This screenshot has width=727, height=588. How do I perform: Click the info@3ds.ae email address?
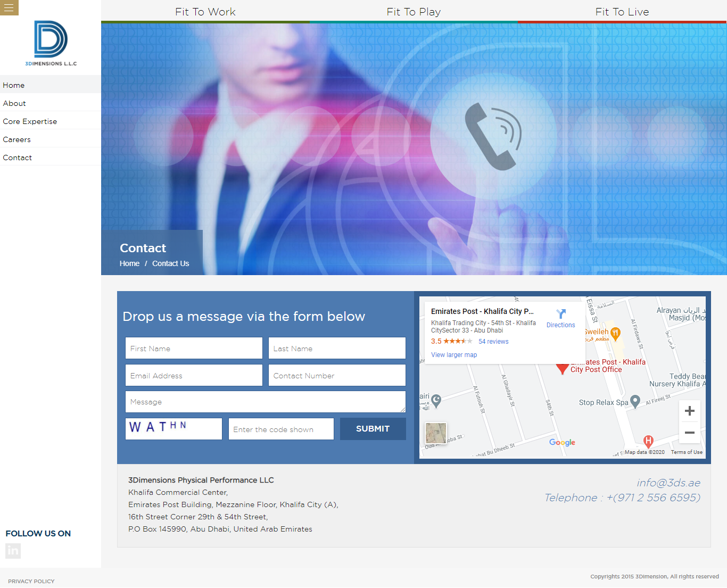[x=668, y=483]
